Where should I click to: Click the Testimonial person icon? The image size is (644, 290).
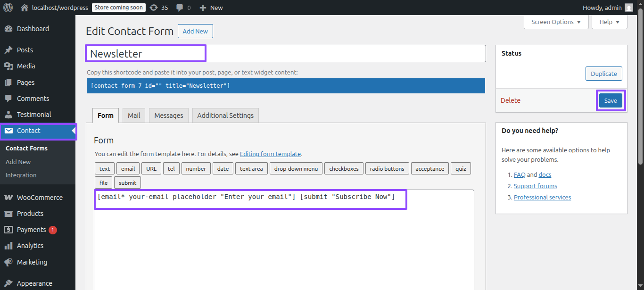pos(8,115)
